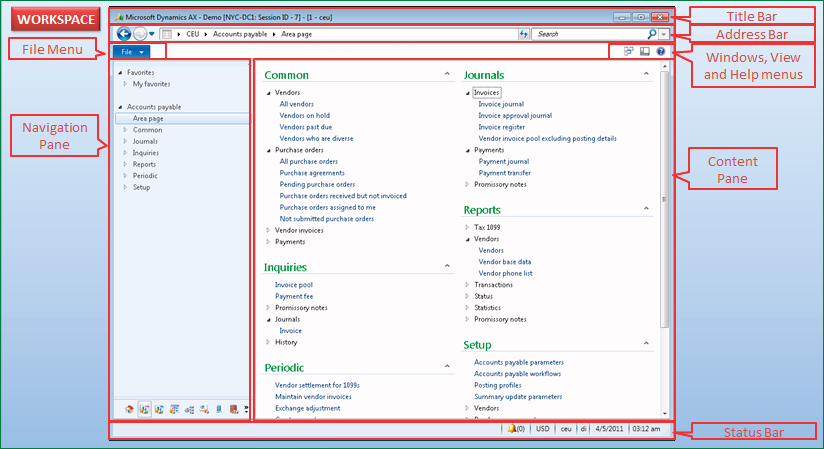Click the content pane vertical scrollbar thumb
824x449 pixels.
pyautogui.click(x=664, y=199)
